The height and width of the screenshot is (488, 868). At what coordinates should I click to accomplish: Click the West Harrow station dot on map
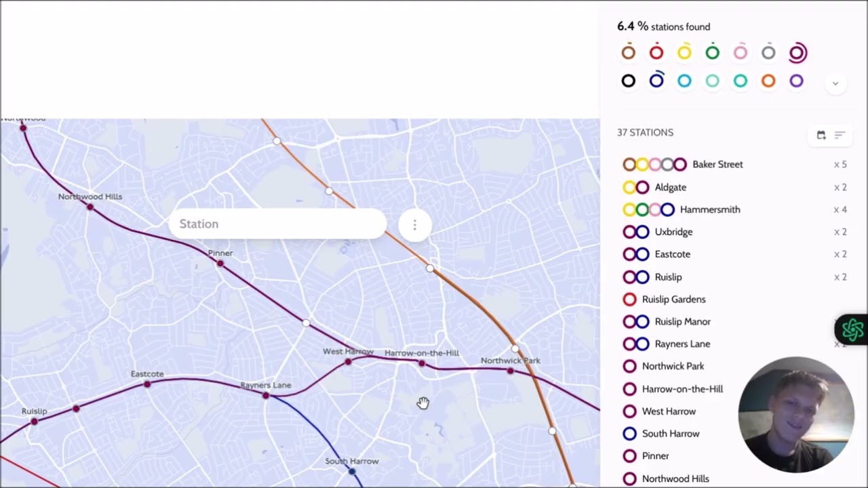[348, 362]
